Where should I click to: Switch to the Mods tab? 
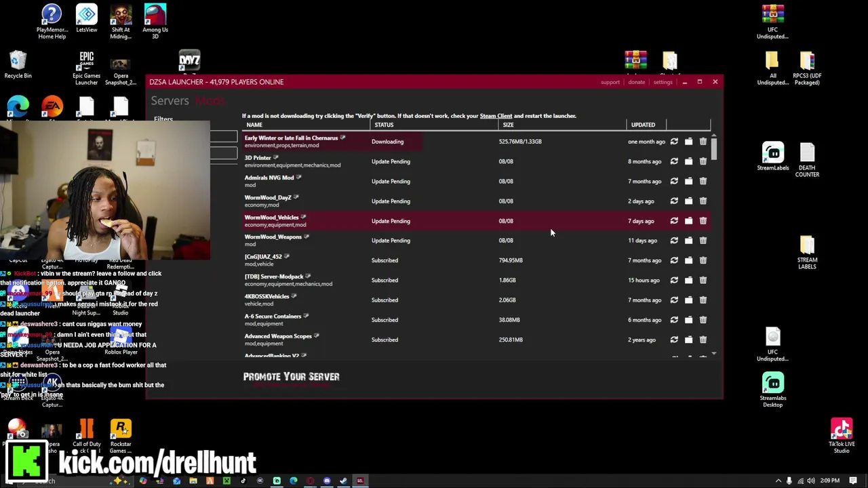(x=210, y=100)
